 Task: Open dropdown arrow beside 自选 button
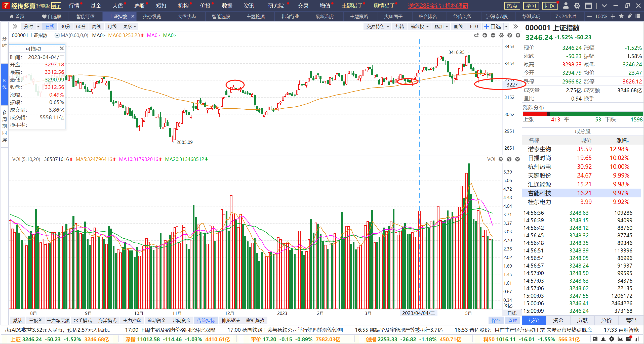point(506,26)
